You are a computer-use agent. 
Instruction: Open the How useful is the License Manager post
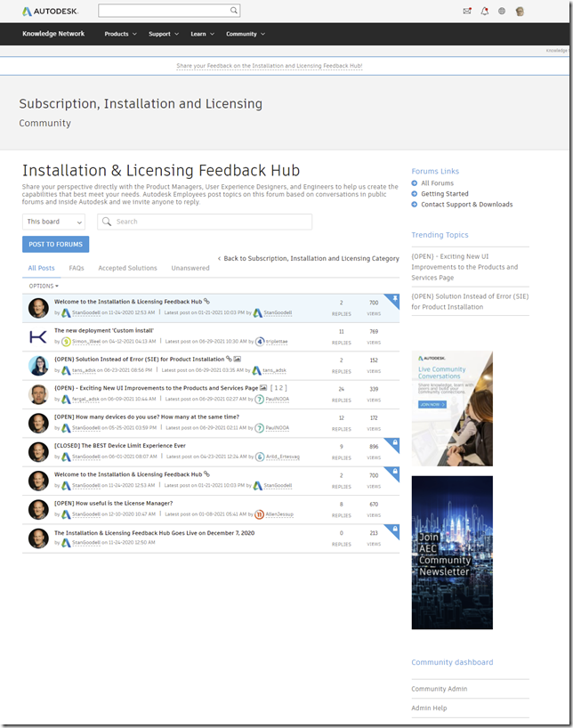click(x=113, y=504)
